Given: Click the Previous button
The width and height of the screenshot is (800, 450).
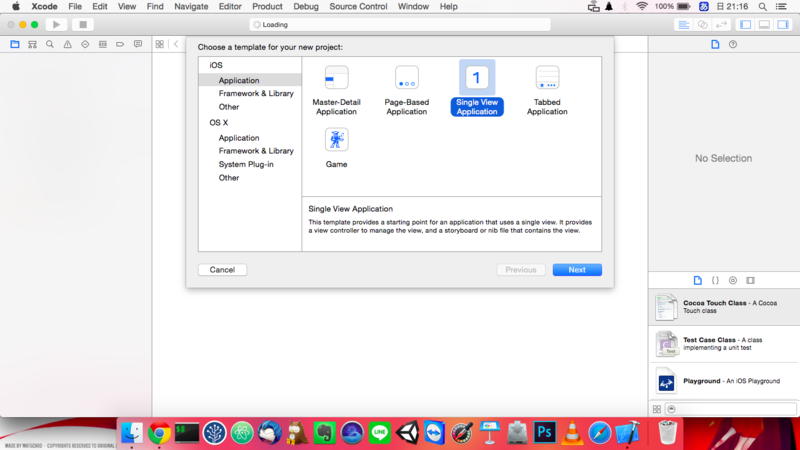Looking at the screenshot, I should [x=521, y=270].
